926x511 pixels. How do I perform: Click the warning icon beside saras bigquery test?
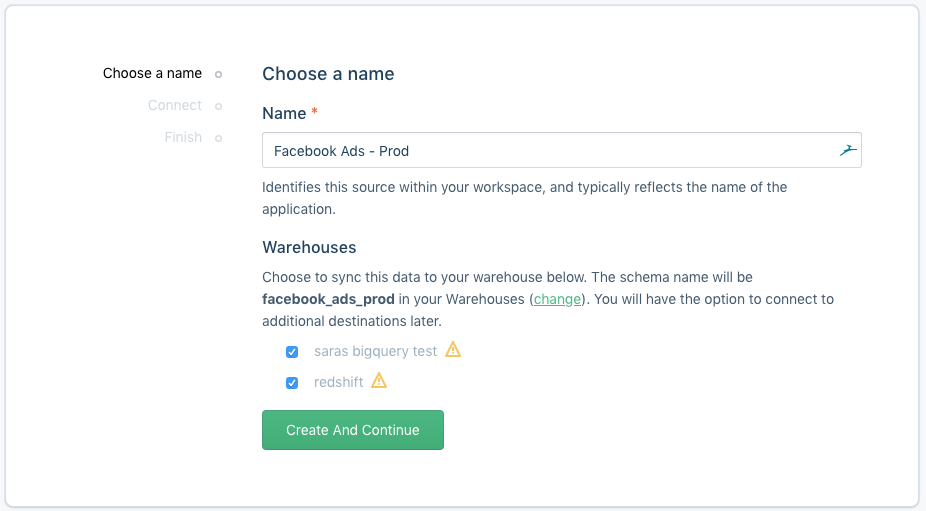click(x=453, y=350)
